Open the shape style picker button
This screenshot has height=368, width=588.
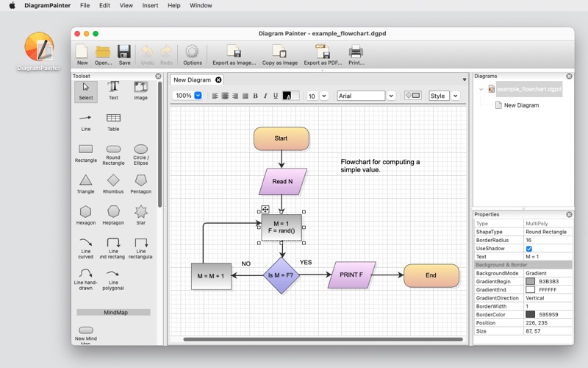coord(412,96)
